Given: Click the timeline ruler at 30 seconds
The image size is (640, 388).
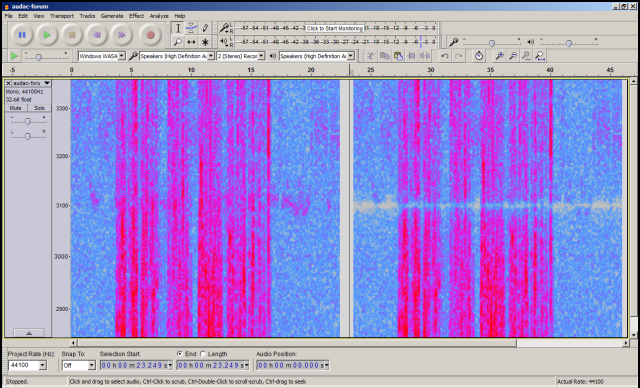Looking at the screenshot, I should click(431, 70).
